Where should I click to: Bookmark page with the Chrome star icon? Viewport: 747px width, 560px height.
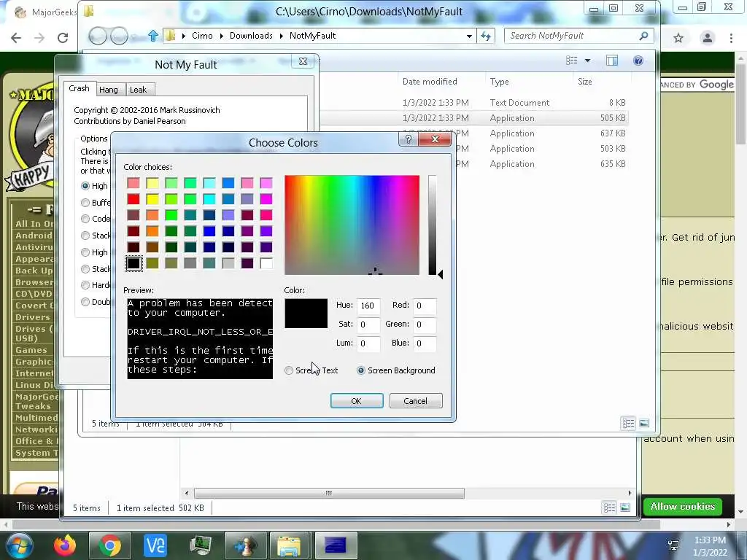coord(678,38)
